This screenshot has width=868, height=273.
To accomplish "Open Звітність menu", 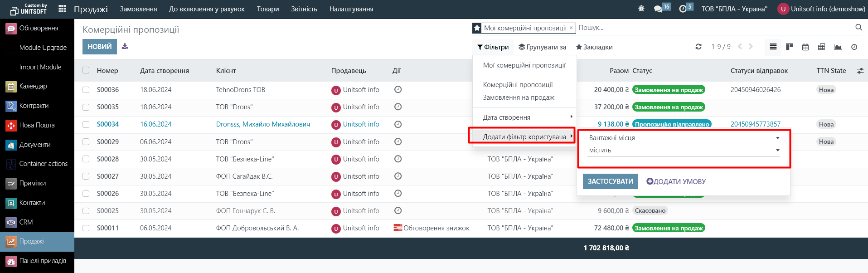I will [304, 9].
